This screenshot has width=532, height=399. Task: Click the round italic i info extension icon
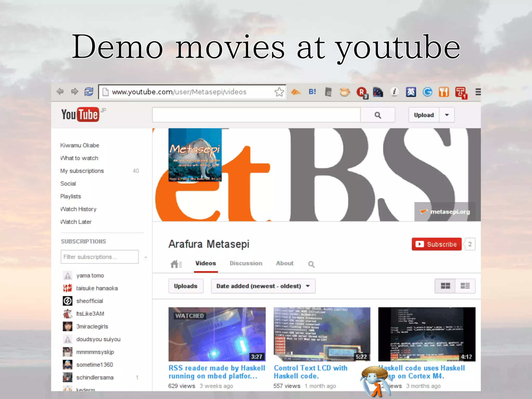point(394,92)
